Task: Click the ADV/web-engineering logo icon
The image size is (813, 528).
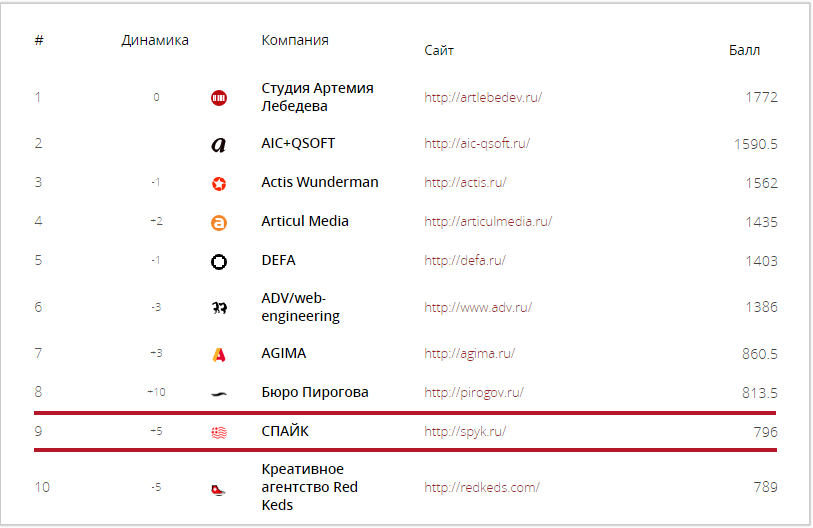Action: click(219, 308)
